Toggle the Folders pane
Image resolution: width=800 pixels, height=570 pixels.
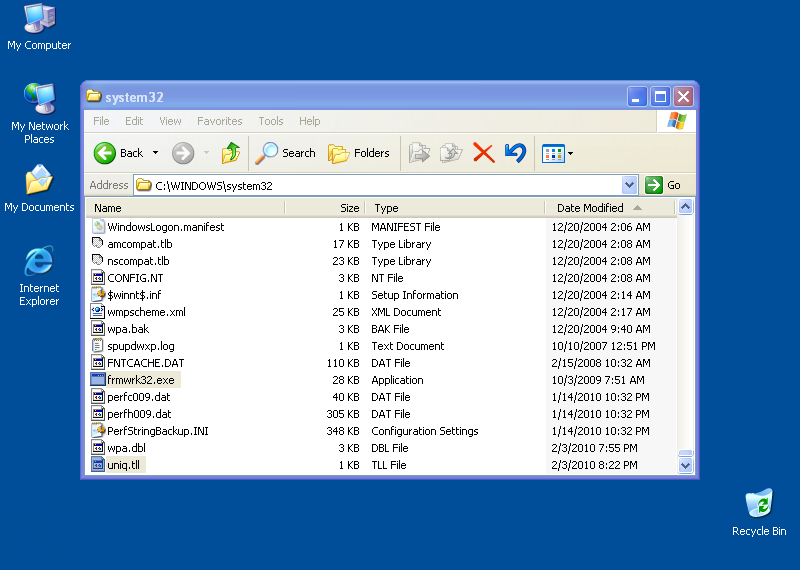[358, 153]
